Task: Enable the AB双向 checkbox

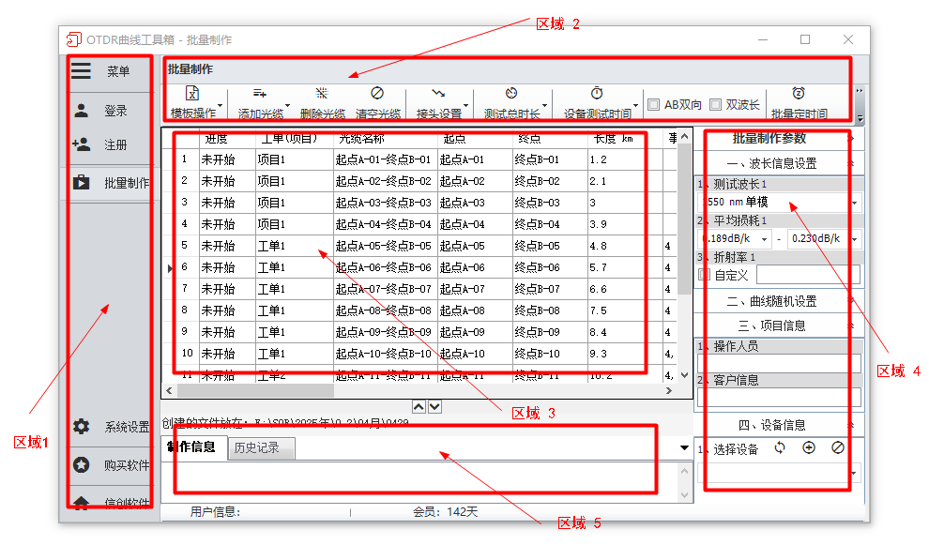Action: [654, 105]
